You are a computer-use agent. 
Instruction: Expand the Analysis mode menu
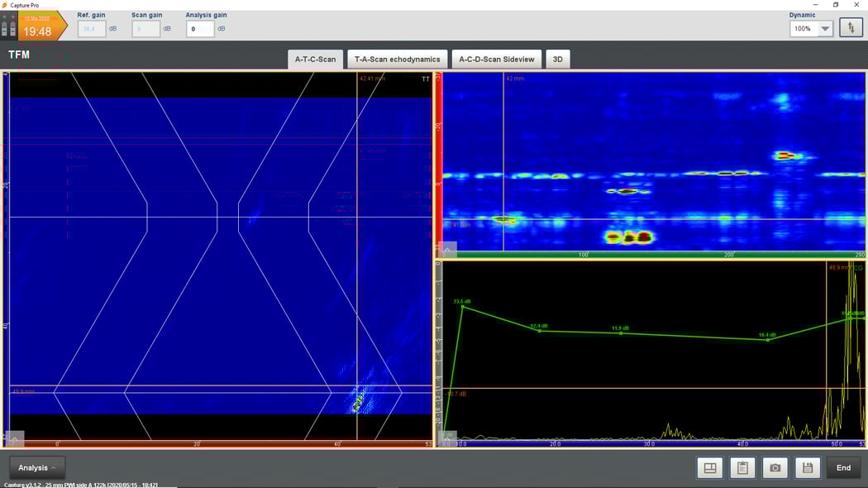[x=36, y=466]
